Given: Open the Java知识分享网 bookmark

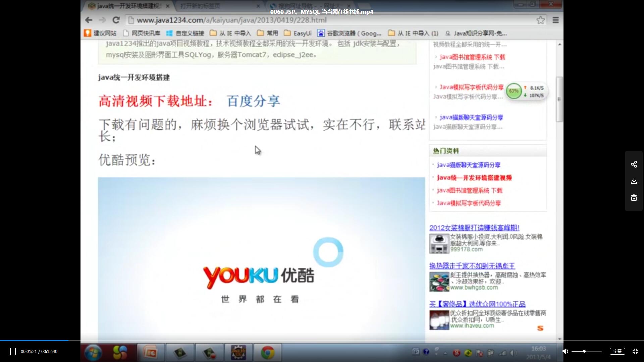Looking at the screenshot, I should [476, 33].
